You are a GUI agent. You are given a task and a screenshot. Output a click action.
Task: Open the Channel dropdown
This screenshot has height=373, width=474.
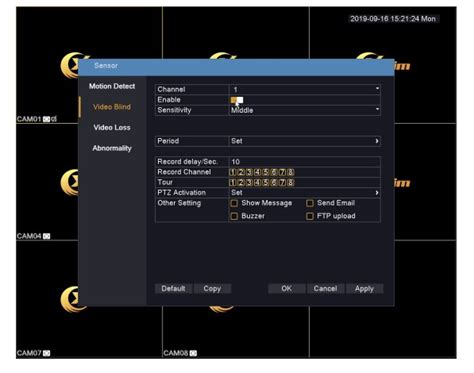click(x=305, y=89)
